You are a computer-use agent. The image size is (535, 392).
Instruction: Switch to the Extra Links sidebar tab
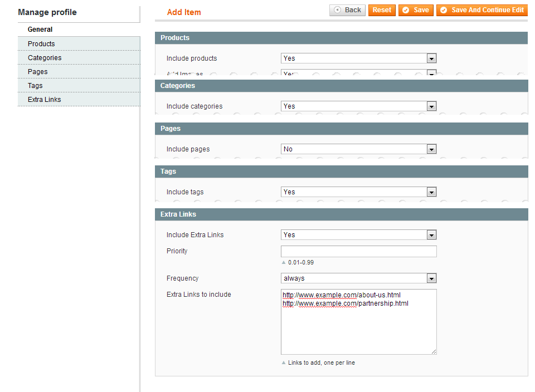click(79, 100)
